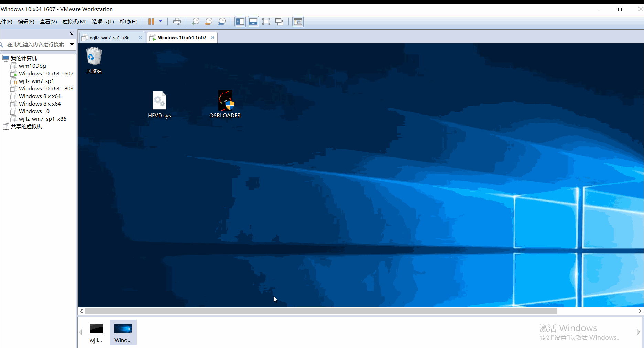The image size is (644, 348).
Task: Click the console view icon
Action: [x=298, y=22]
